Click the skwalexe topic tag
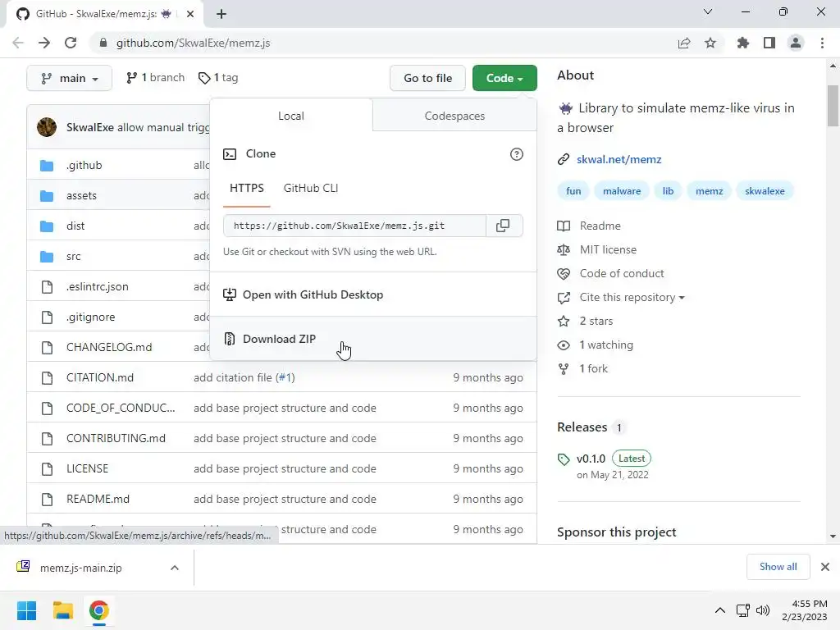 click(765, 191)
